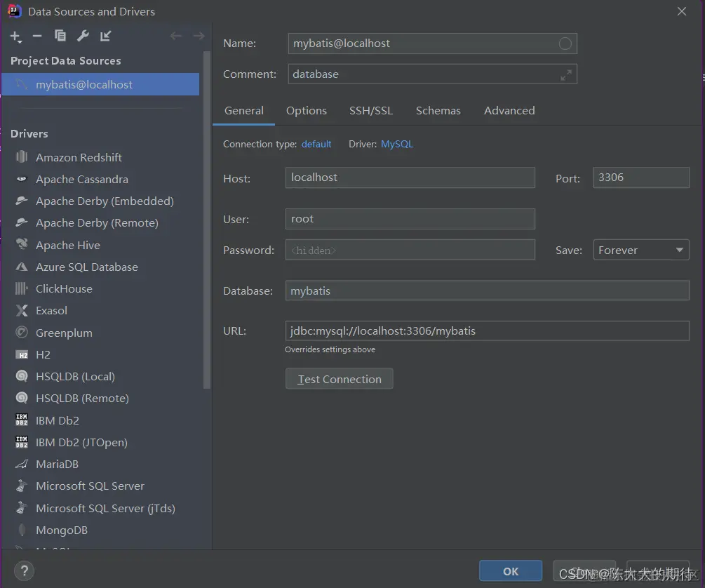
Task: Click the Drivers section heading
Action: (29, 133)
